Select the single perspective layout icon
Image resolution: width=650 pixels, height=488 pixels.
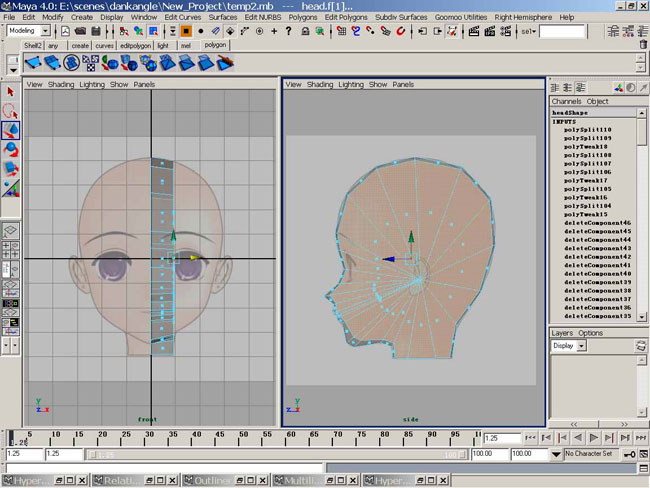pyautogui.click(x=10, y=231)
